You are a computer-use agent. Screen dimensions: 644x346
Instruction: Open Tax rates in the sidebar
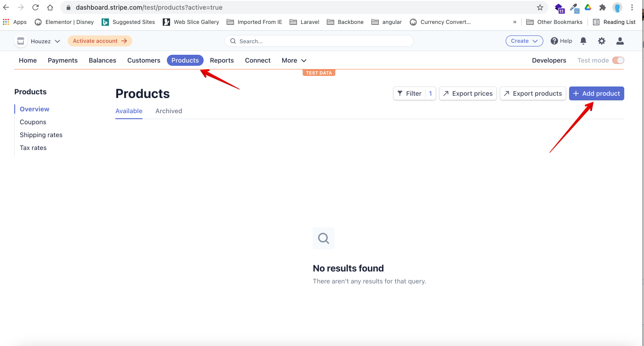coord(33,148)
